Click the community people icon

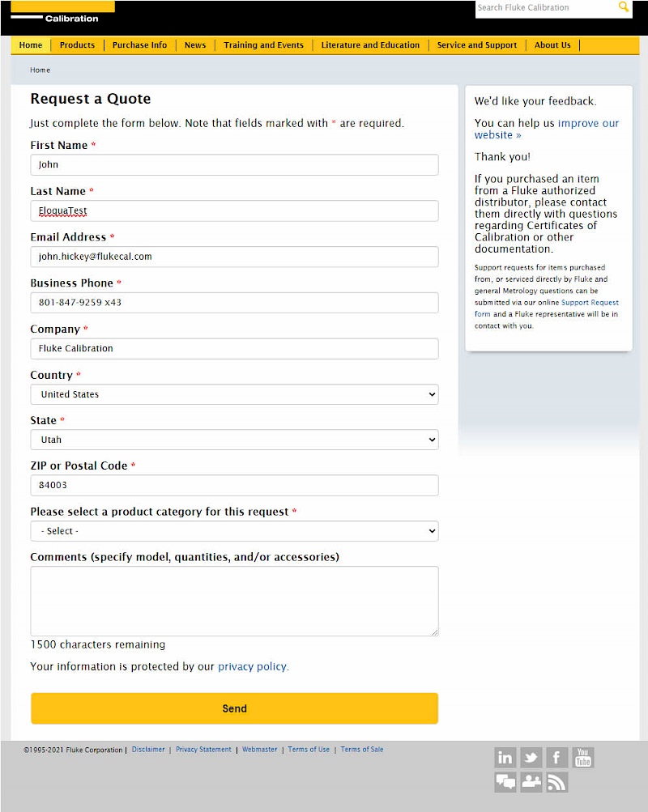pos(531,782)
